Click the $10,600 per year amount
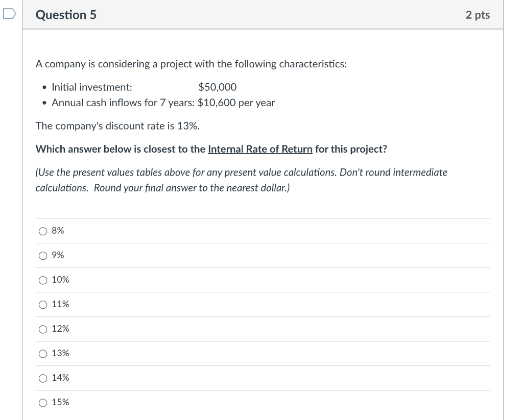523x420 pixels. 236,103
